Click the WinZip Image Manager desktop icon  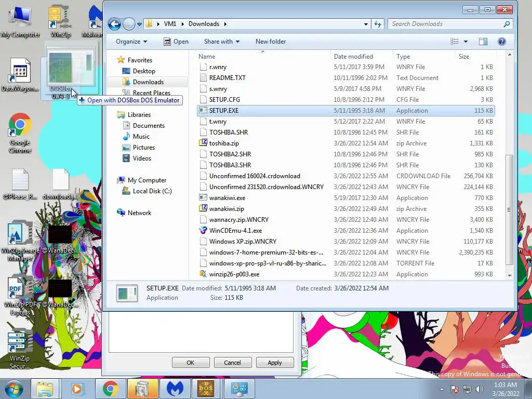[x=20, y=242]
